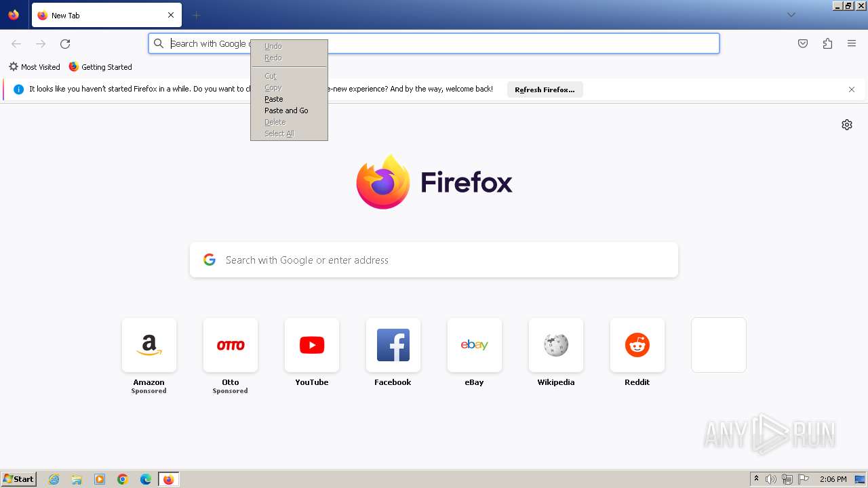Click Copy in context menu
The height and width of the screenshot is (488, 868).
pos(289,87)
